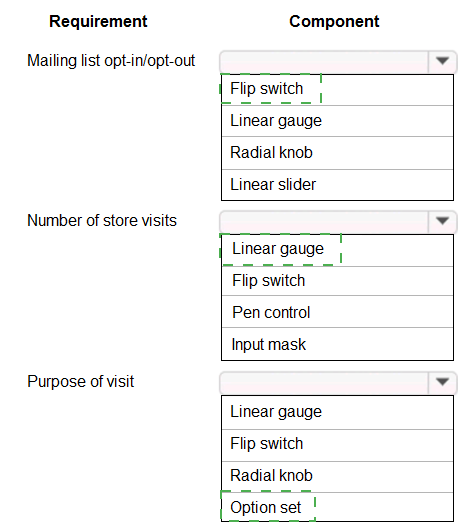The image size is (469, 525).
Task: Choose Linear gauge under Purpose of visit
Action: click(337, 412)
